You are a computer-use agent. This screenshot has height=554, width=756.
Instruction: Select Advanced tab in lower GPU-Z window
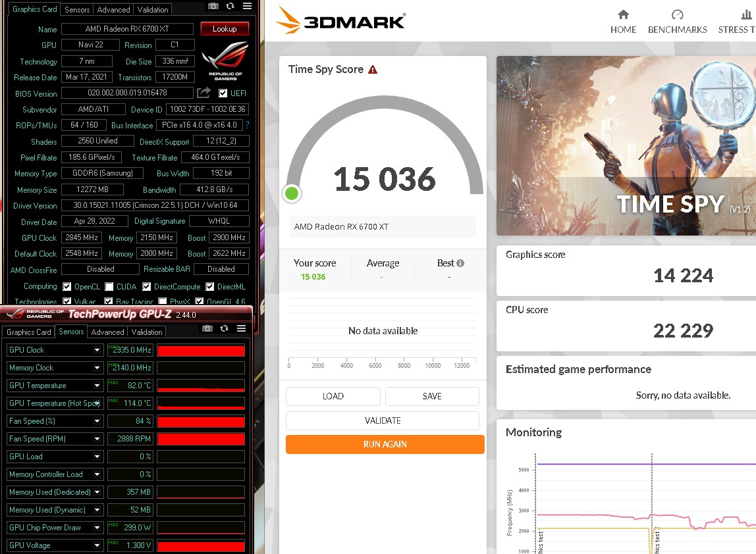[107, 332]
